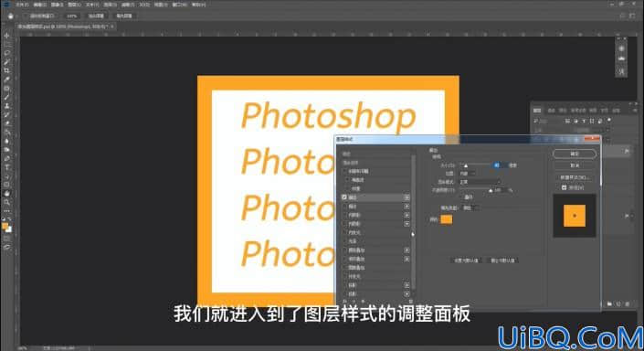Image resolution: width=644 pixels, height=351 pixels.
Task: Enable 光泽 (Satin) checkbox
Action: coord(344,241)
